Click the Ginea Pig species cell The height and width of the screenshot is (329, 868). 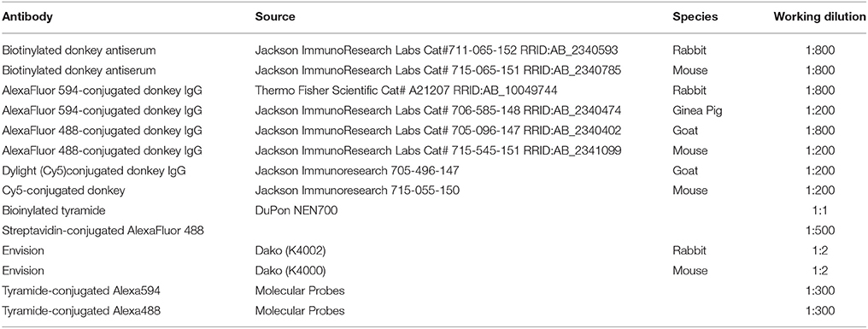point(697,110)
